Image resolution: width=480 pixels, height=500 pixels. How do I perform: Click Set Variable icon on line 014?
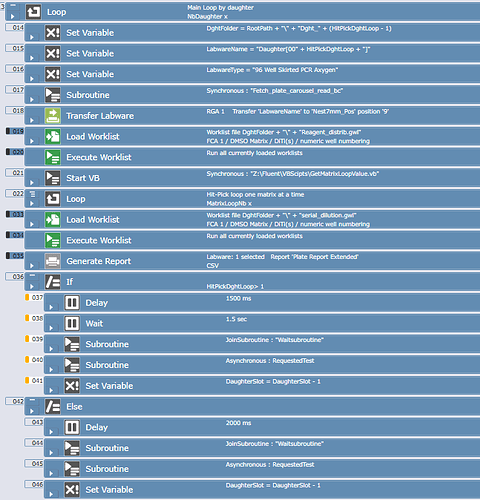coord(53,33)
